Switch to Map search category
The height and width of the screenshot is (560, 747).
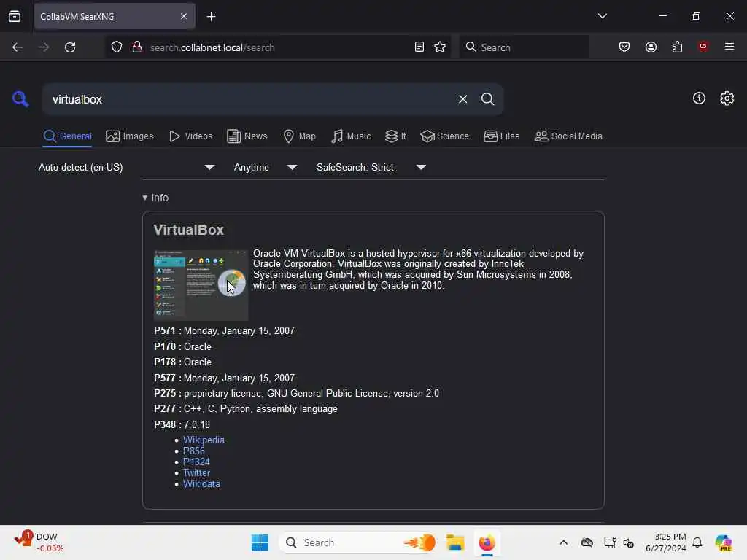coord(299,136)
